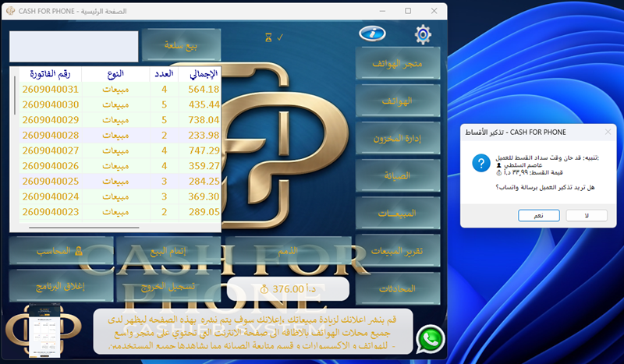Close the تذكير الأقساط reminder dialog
This screenshot has width=624, height=364.
coord(608,132)
